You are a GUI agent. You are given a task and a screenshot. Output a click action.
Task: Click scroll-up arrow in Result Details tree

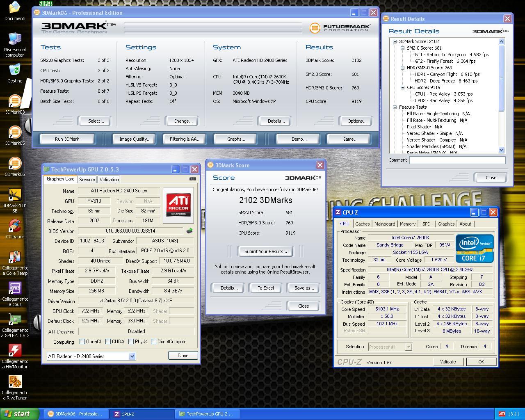click(501, 41)
